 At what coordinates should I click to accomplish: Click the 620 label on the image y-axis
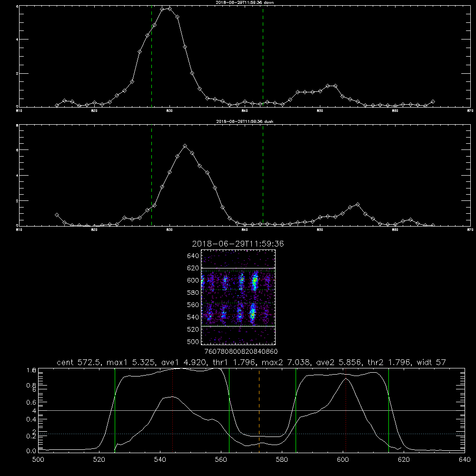(193, 268)
